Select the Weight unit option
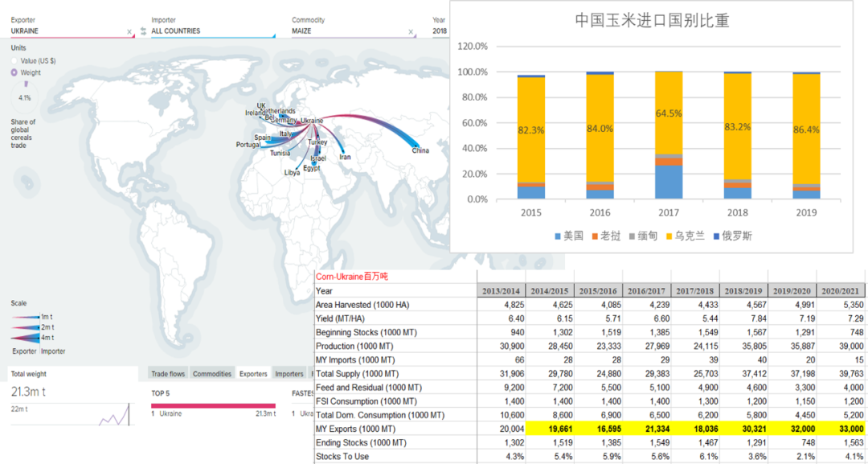This screenshot has height=464, width=868. click(14, 72)
